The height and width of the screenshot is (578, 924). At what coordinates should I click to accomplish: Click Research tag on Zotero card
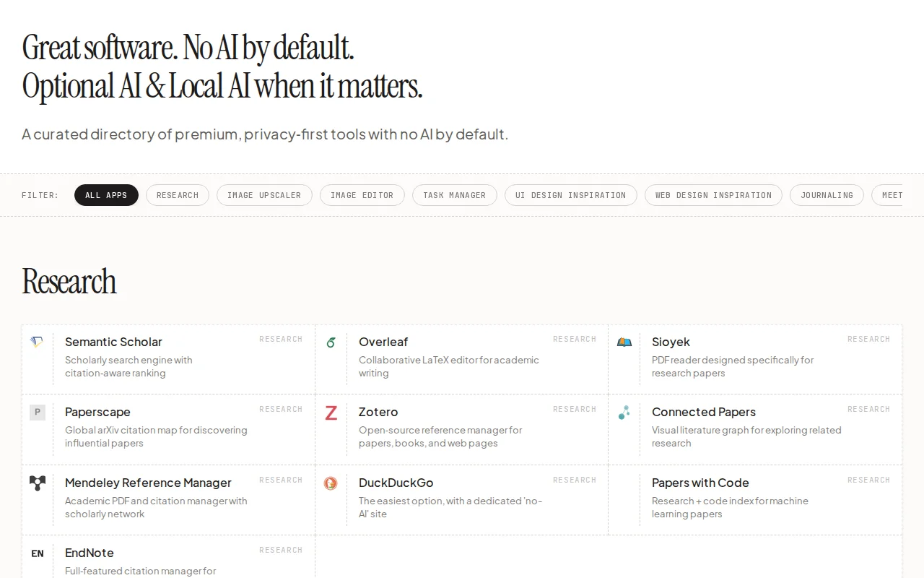pos(575,409)
